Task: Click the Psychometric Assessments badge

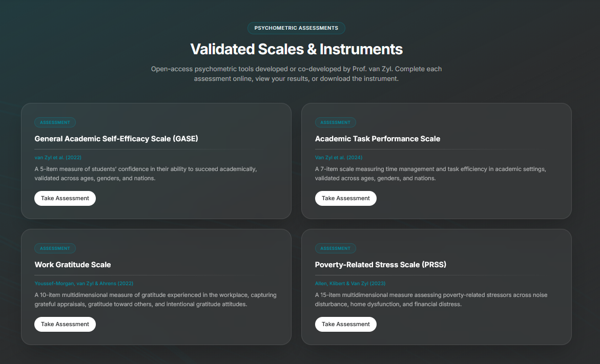Action: [296, 28]
